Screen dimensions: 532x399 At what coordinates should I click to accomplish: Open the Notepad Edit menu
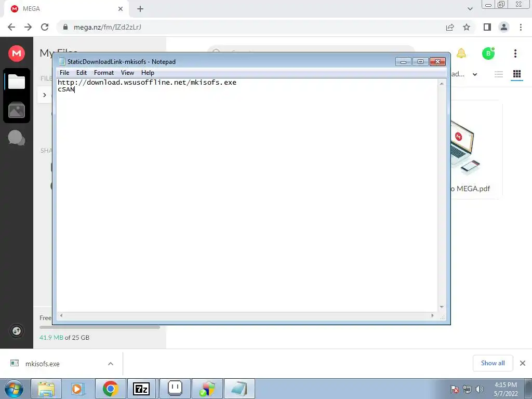coord(82,73)
